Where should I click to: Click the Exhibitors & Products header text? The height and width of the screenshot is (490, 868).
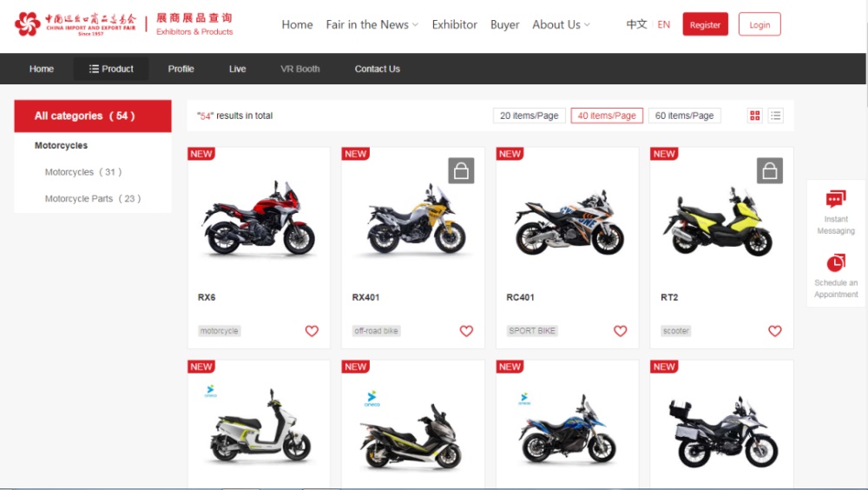pyautogui.click(x=194, y=31)
